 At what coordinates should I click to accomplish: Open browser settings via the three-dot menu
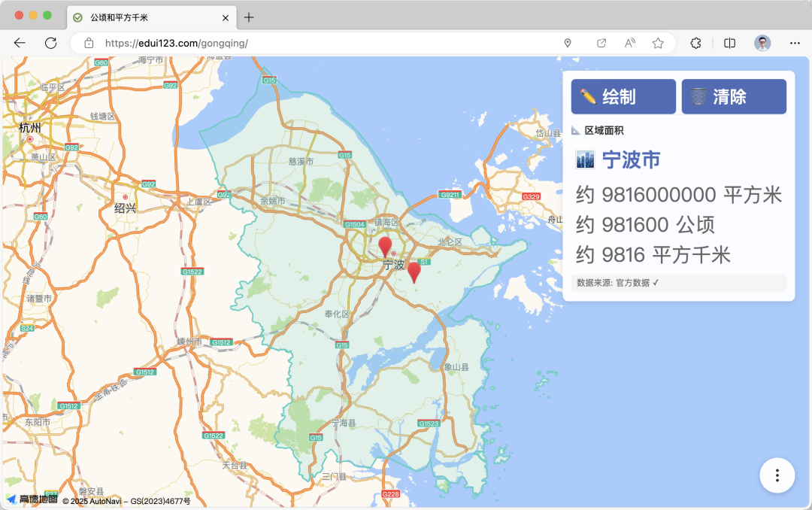point(794,43)
